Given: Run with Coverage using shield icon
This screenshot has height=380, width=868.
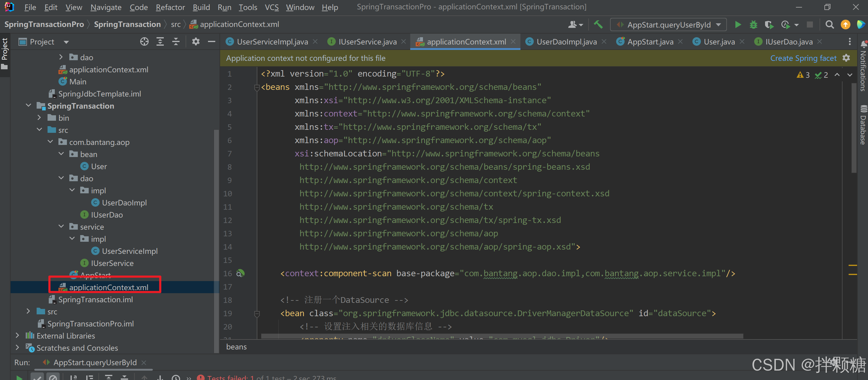Looking at the screenshot, I should click(769, 25).
